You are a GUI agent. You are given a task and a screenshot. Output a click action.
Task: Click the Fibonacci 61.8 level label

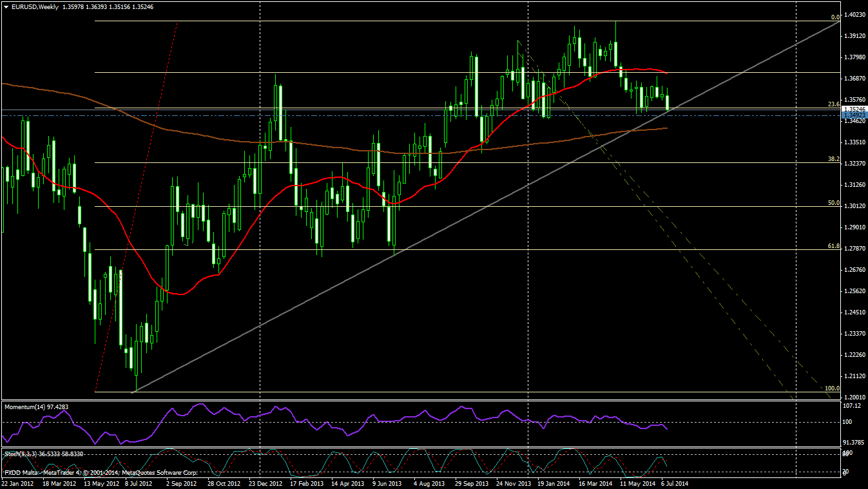point(833,246)
